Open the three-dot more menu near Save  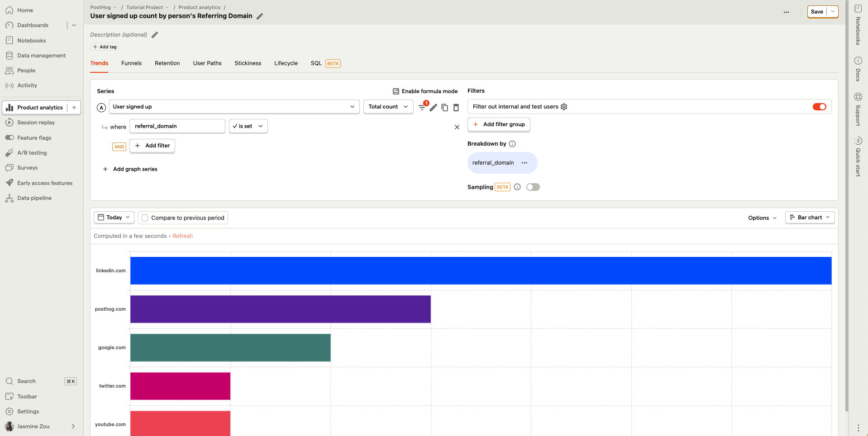787,12
